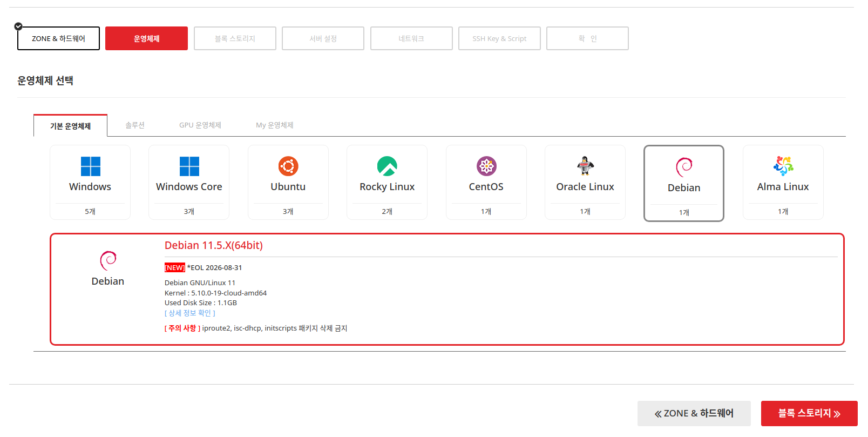Click Used Disk Size : 1.1GB line
The width and height of the screenshot is (868, 437).
(201, 303)
